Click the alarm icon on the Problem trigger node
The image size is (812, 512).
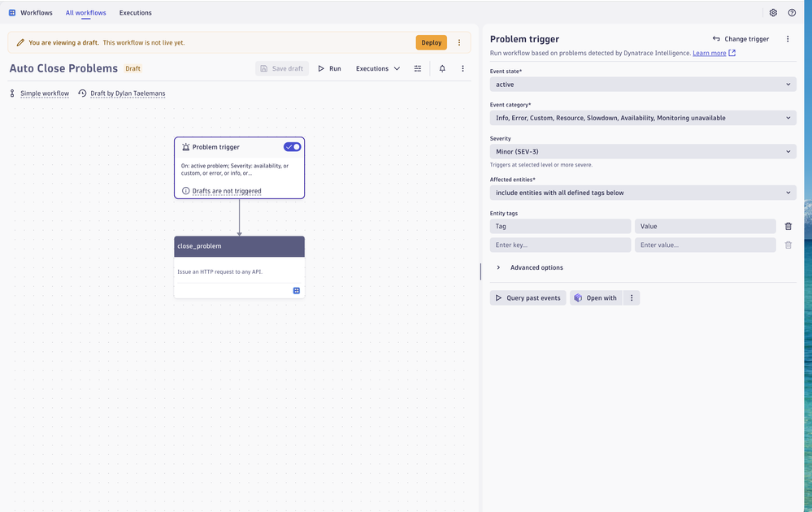pos(185,147)
